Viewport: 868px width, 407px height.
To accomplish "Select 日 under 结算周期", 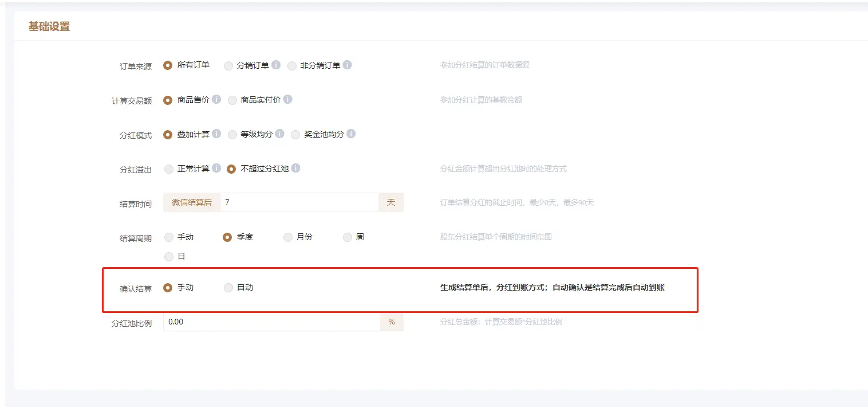I will coord(169,257).
